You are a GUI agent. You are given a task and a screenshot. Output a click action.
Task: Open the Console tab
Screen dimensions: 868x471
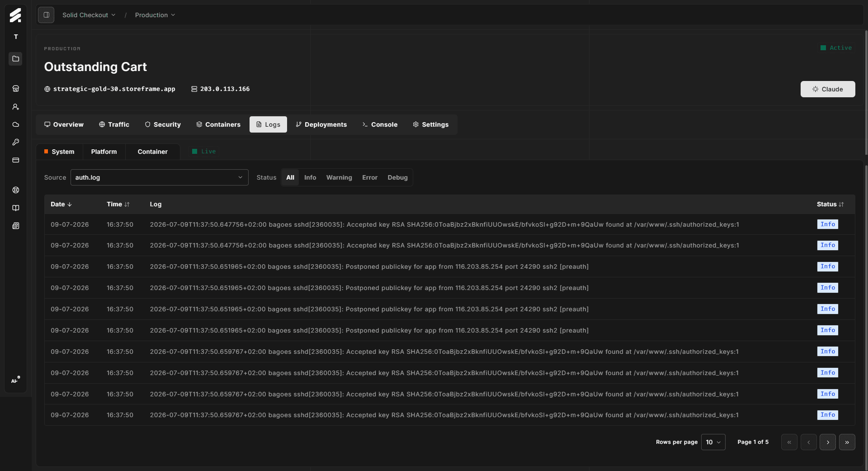click(x=380, y=124)
